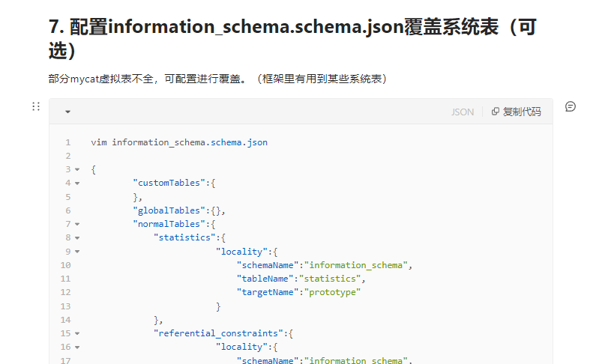The width and height of the screenshot is (608, 364).
Task: Fold the statistics block at line 8
Action: [77, 237]
